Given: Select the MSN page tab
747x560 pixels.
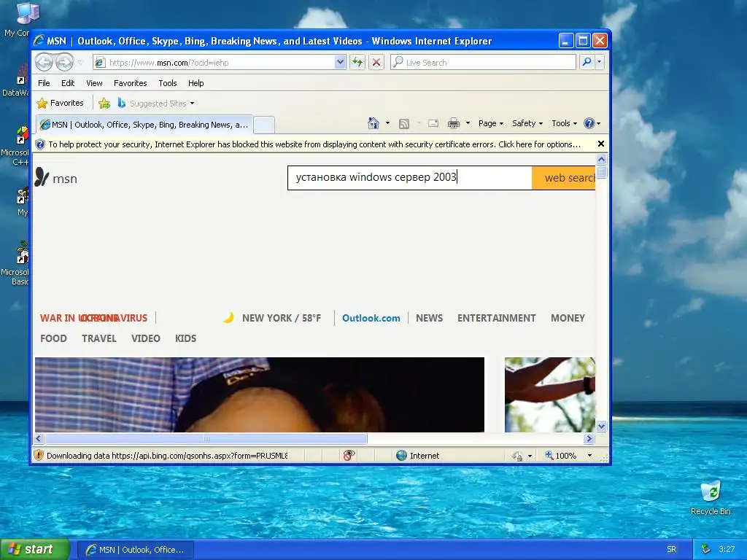Looking at the screenshot, I should click(x=144, y=125).
